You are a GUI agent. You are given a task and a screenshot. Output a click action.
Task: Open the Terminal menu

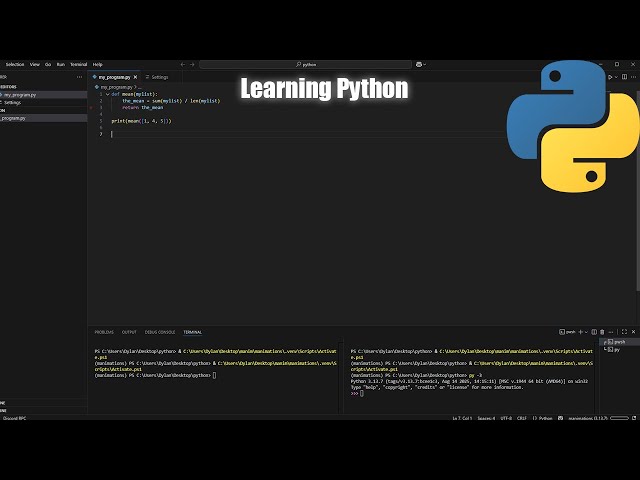click(79, 64)
